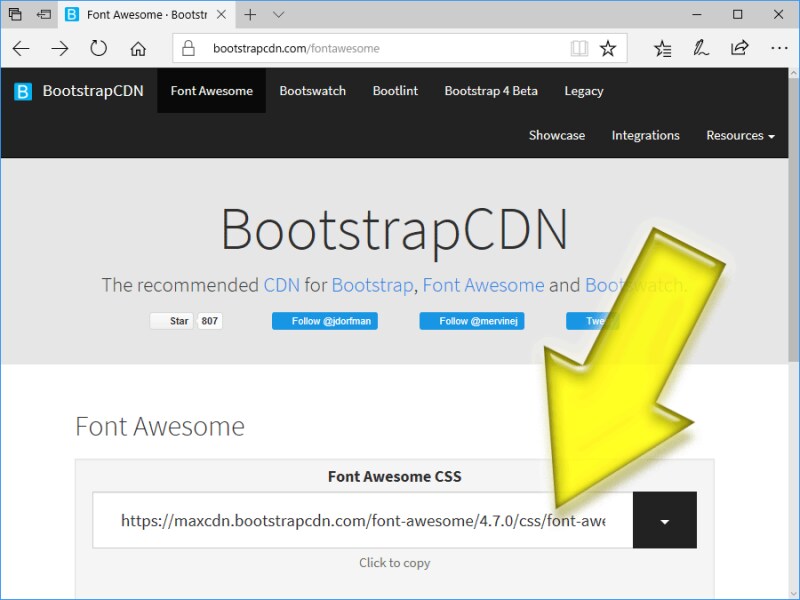Click the forward navigation arrow
Viewport: 800px width, 600px height.
point(60,48)
